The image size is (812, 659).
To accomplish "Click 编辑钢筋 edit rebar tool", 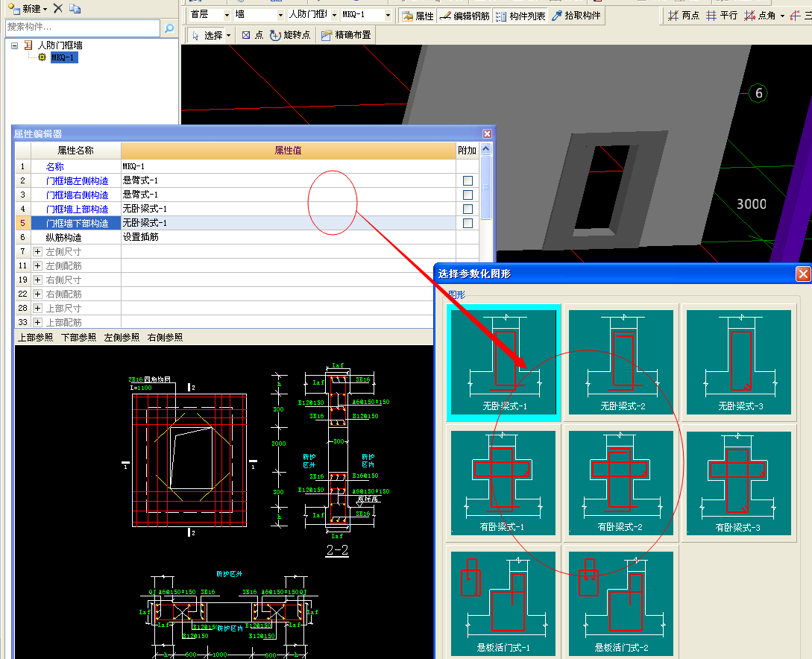I will click(x=465, y=16).
